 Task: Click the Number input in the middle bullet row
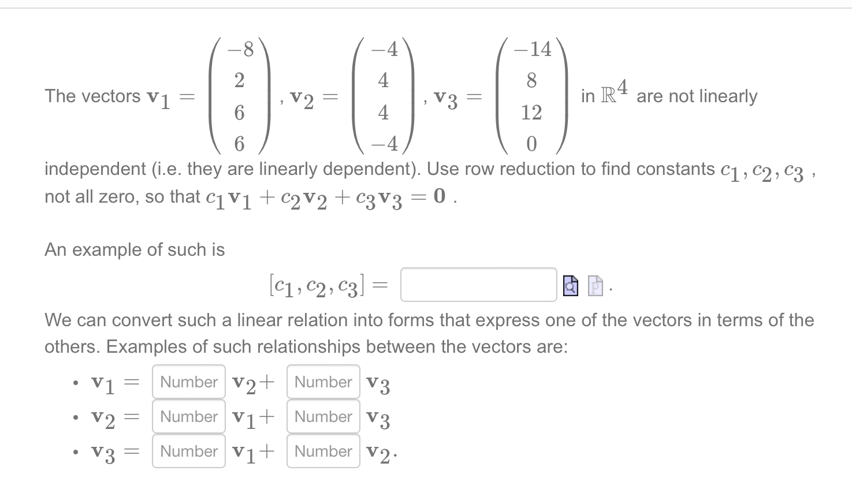(x=188, y=416)
